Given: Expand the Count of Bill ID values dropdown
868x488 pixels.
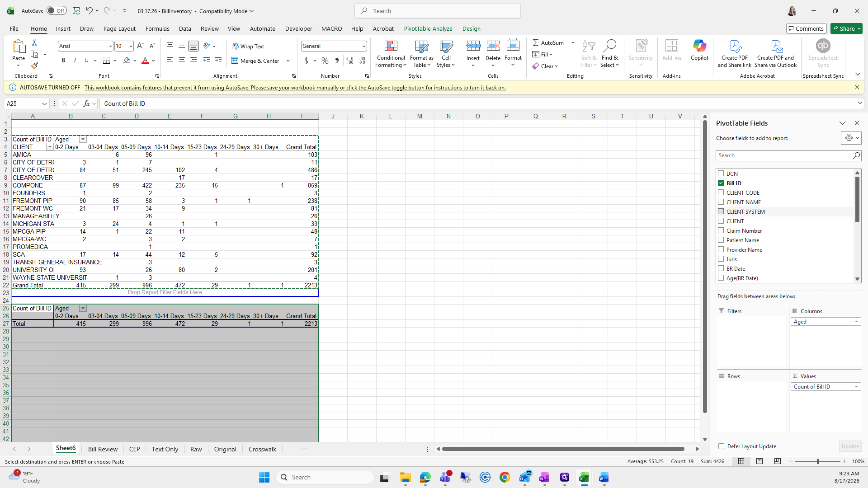Looking at the screenshot, I should tap(856, 387).
